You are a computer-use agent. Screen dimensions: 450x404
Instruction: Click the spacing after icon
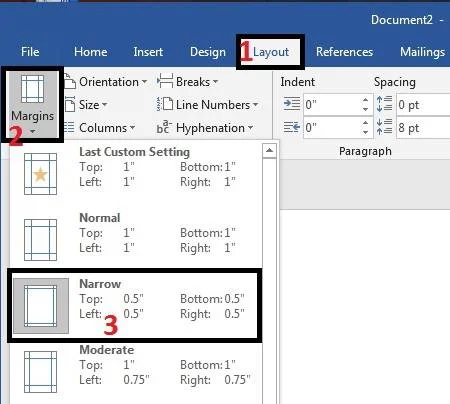384,127
